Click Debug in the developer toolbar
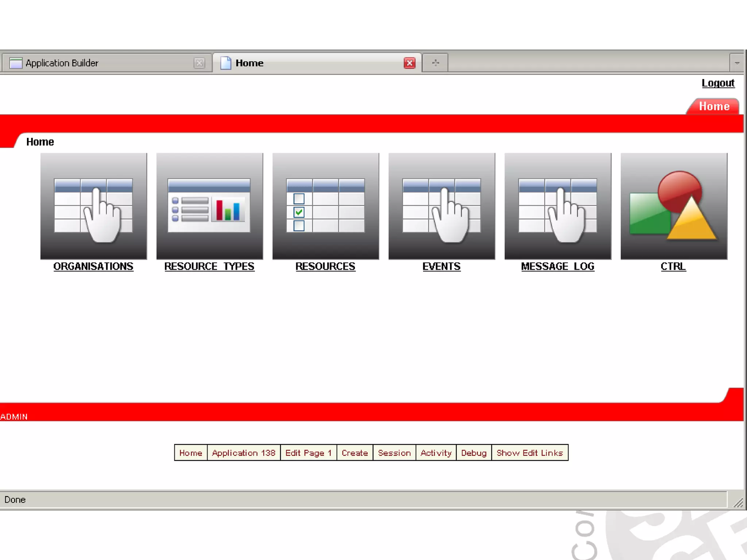The image size is (747, 560). click(473, 453)
